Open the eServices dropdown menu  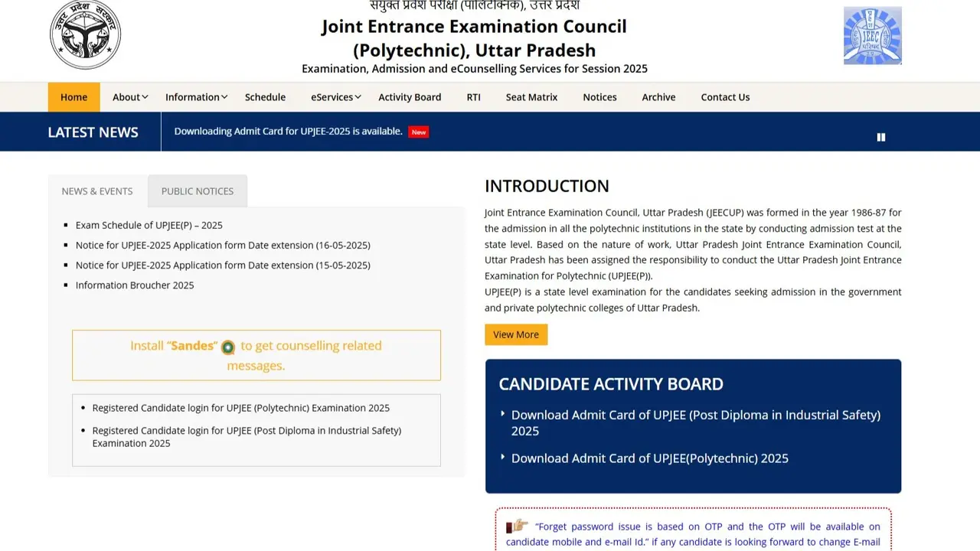335,97
